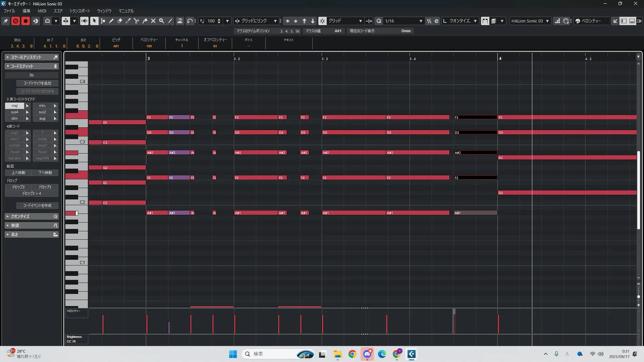Toggle Snap on/off button
Image resolution: width=644 pixels, height=362 pixels.
[322, 21]
